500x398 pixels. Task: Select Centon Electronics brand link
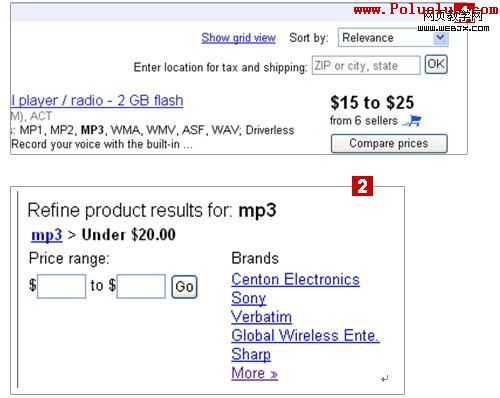296,279
